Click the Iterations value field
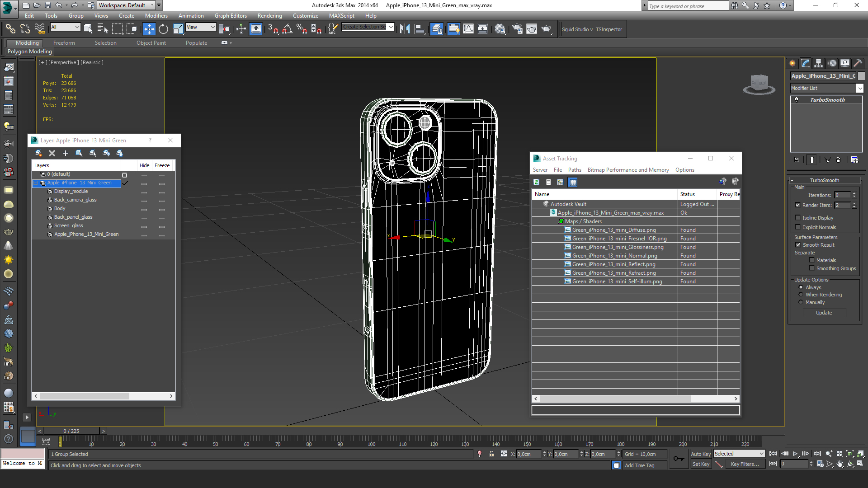 (x=842, y=195)
